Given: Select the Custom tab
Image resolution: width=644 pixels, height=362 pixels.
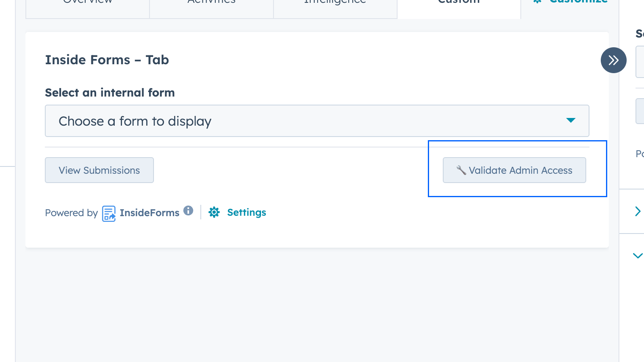Looking at the screenshot, I should pyautogui.click(x=459, y=3).
